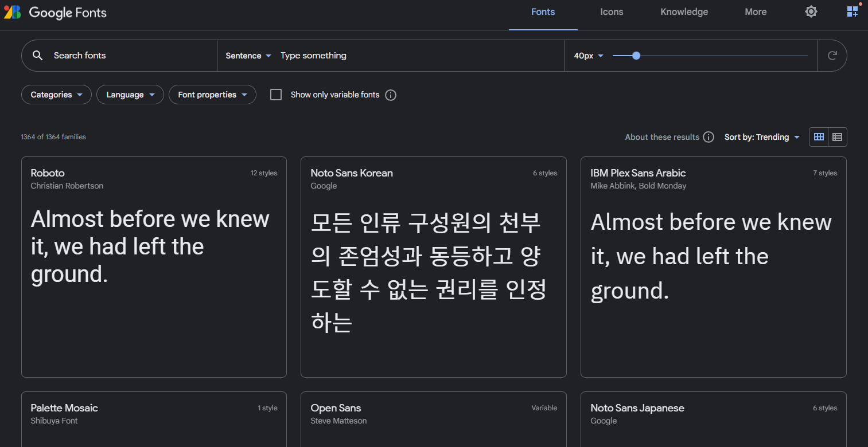
Task: Open the IBM Plex Sans Arabic card
Action: (x=714, y=267)
